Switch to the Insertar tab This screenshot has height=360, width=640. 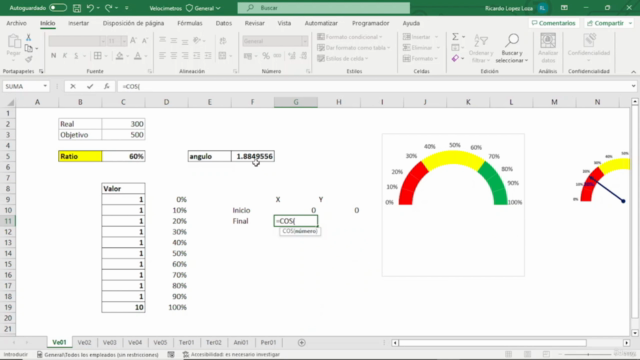click(78, 23)
